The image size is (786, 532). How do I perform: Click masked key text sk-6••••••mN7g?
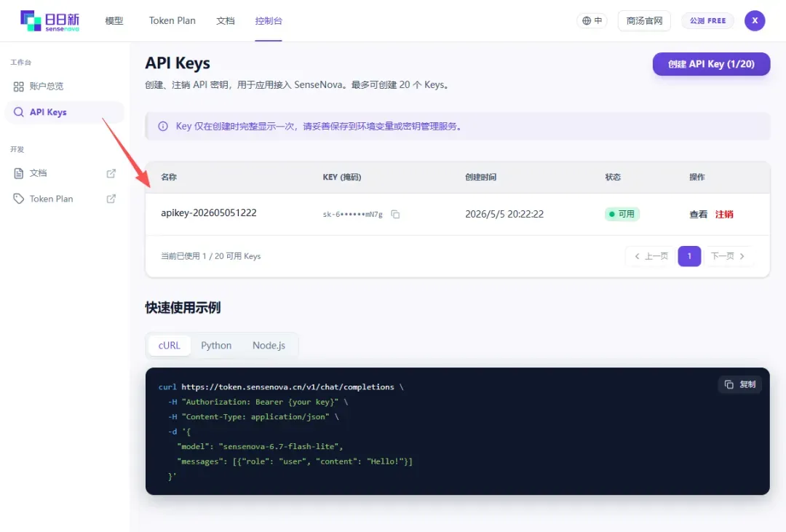click(352, 214)
